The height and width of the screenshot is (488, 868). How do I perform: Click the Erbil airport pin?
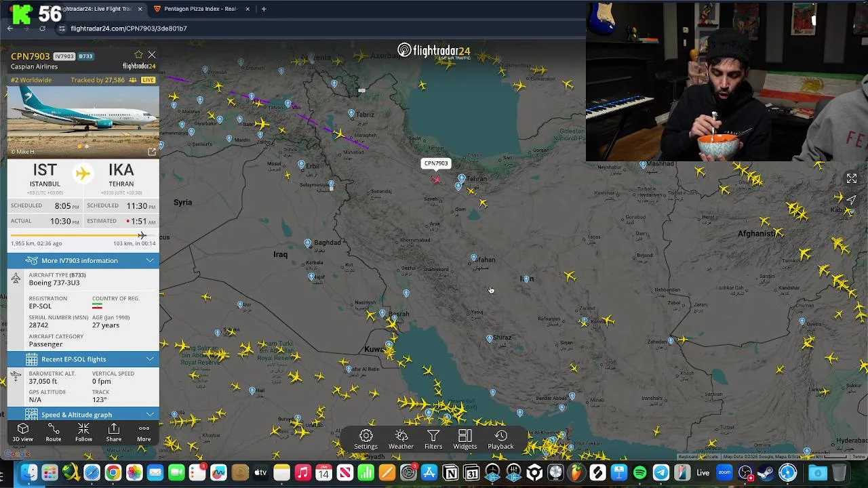[x=301, y=165]
